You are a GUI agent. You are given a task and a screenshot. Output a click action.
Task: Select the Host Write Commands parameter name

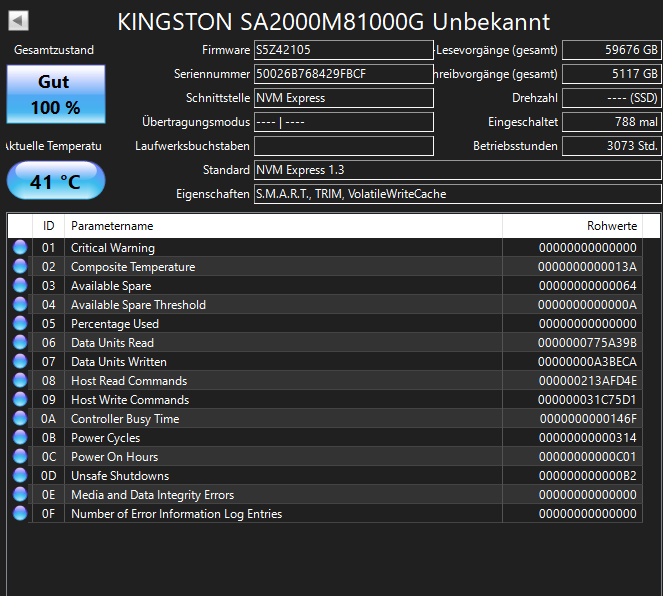point(130,400)
